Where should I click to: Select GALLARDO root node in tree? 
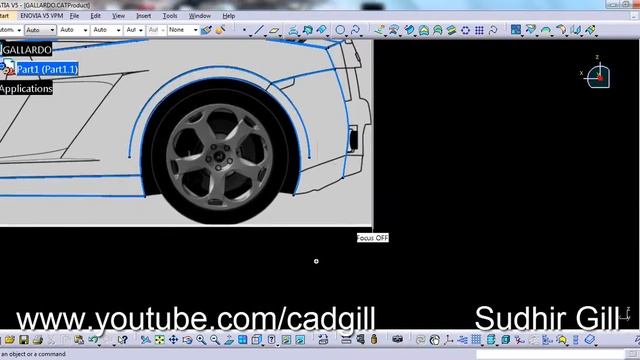click(x=27, y=50)
